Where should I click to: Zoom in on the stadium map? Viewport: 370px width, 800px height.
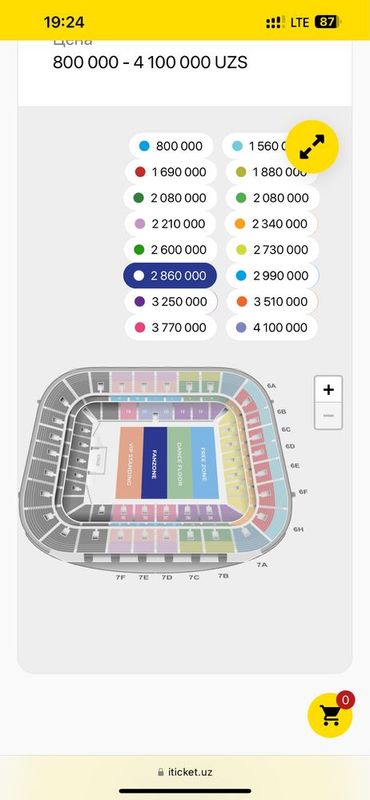tap(328, 390)
